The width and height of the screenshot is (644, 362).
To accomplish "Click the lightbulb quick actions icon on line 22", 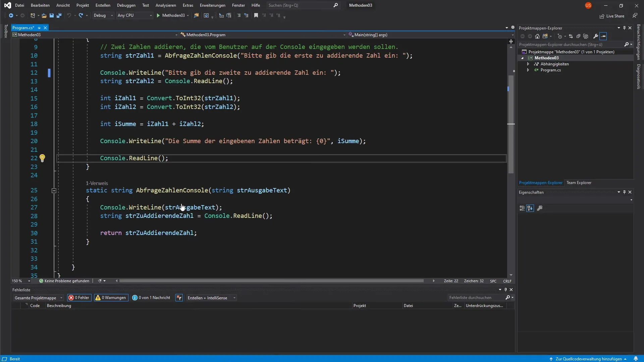I will click(42, 158).
